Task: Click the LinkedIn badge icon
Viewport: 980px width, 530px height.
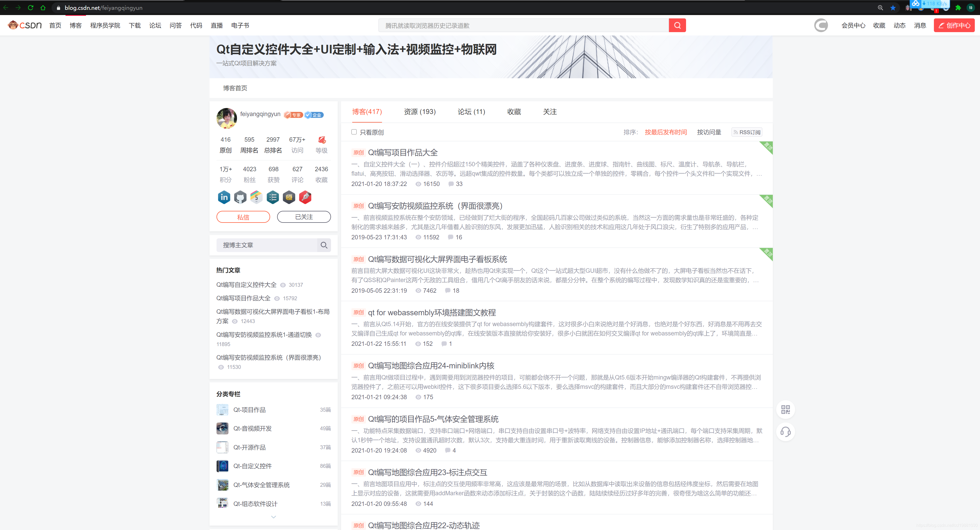Action: point(224,197)
